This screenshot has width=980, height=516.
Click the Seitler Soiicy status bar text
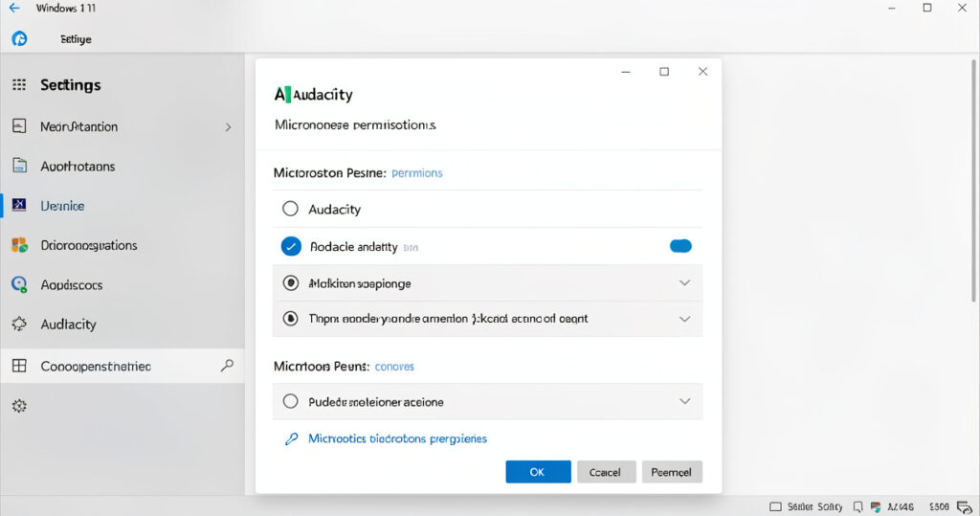(x=815, y=506)
